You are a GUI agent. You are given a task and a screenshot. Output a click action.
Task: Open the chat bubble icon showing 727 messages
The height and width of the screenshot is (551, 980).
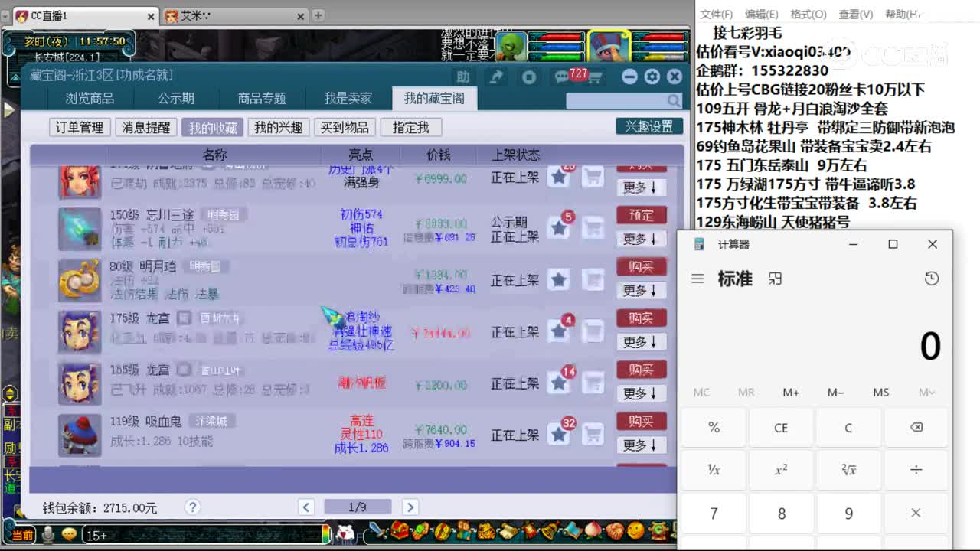(561, 76)
